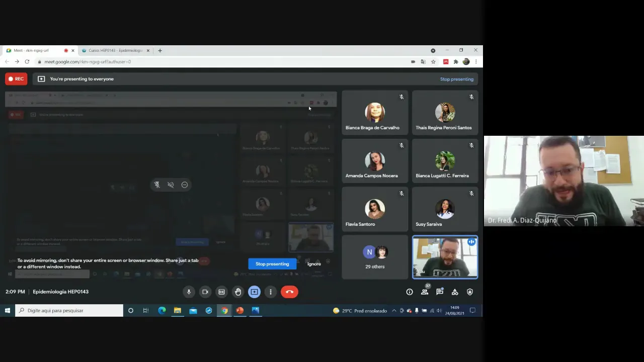Open the 29 others tile

point(375,257)
